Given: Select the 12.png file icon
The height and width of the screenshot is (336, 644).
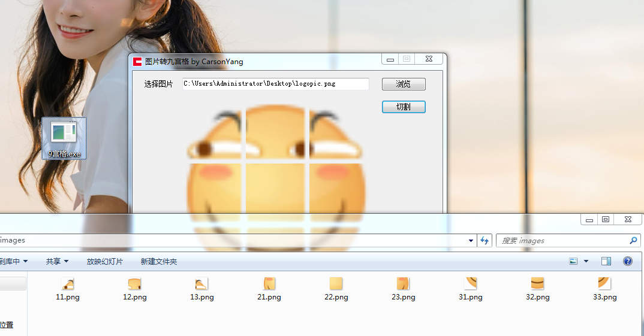Looking at the screenshot, I should click(x=135, y=283).
